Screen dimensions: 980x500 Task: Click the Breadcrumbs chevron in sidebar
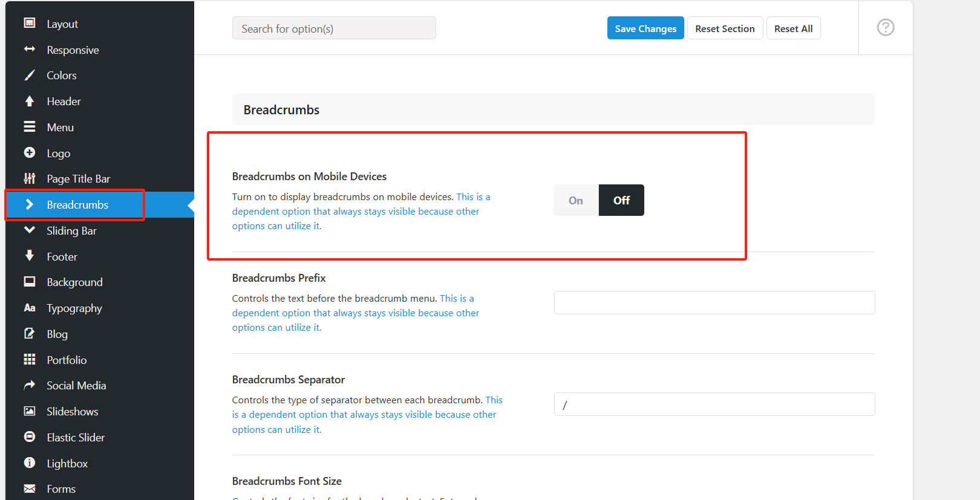pos(30,204)
